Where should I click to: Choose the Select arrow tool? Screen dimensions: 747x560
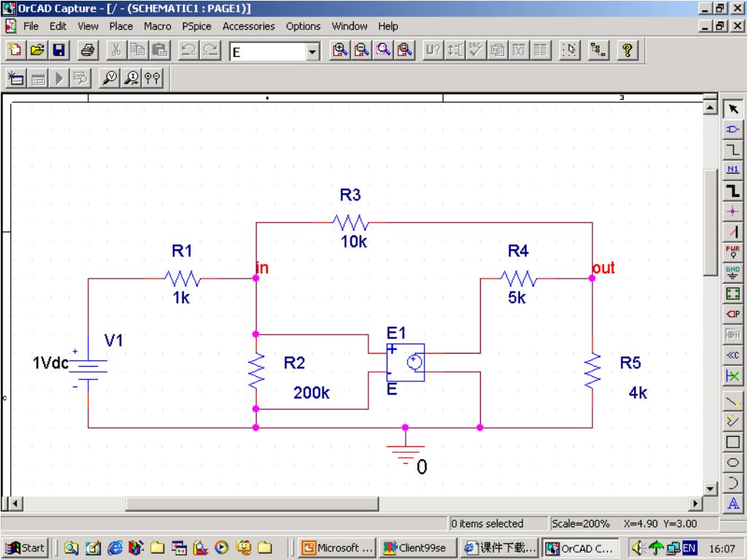tap(732, 109)
